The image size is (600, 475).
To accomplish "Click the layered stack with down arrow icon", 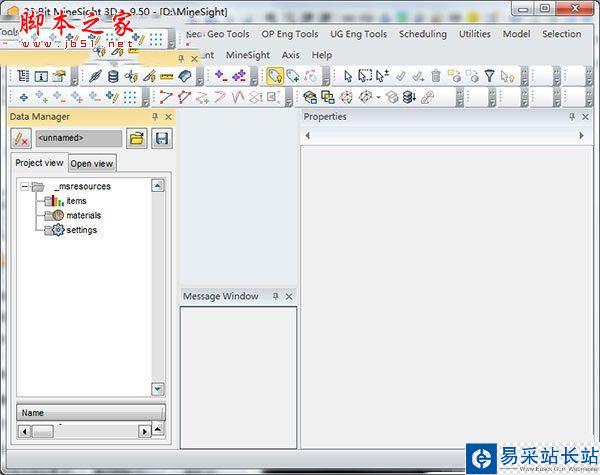I will 409,97.
